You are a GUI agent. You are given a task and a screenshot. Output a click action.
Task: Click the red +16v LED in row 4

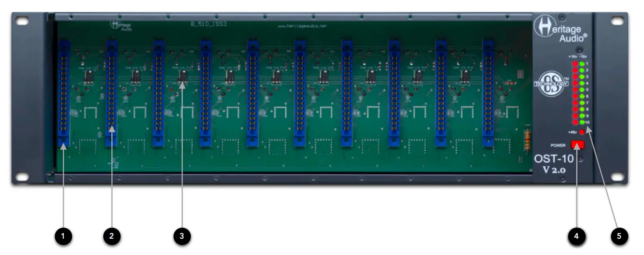coord(575,83)
